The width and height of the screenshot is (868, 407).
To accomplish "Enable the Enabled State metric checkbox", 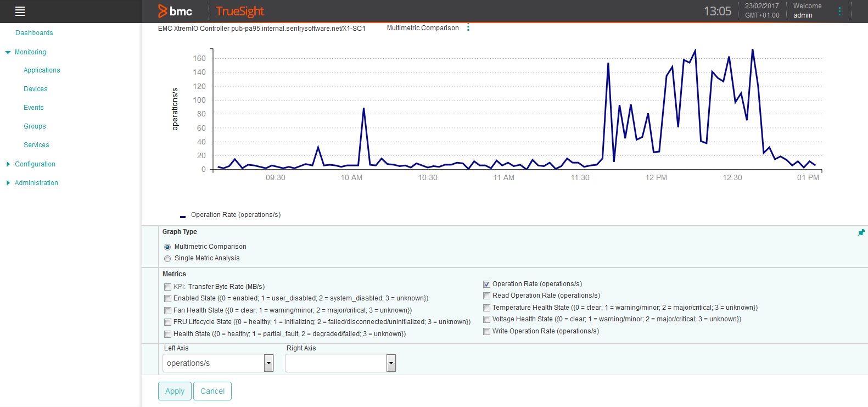I will 167,299.
